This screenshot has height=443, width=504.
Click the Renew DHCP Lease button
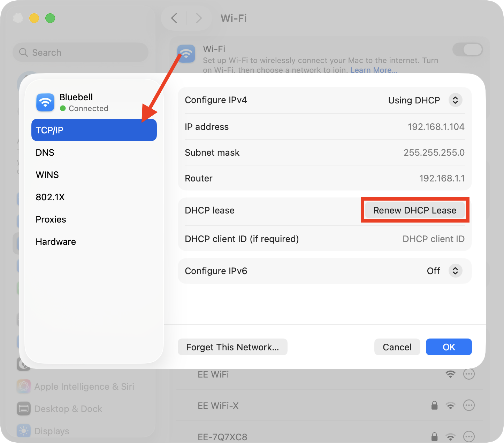pos(414,210)
